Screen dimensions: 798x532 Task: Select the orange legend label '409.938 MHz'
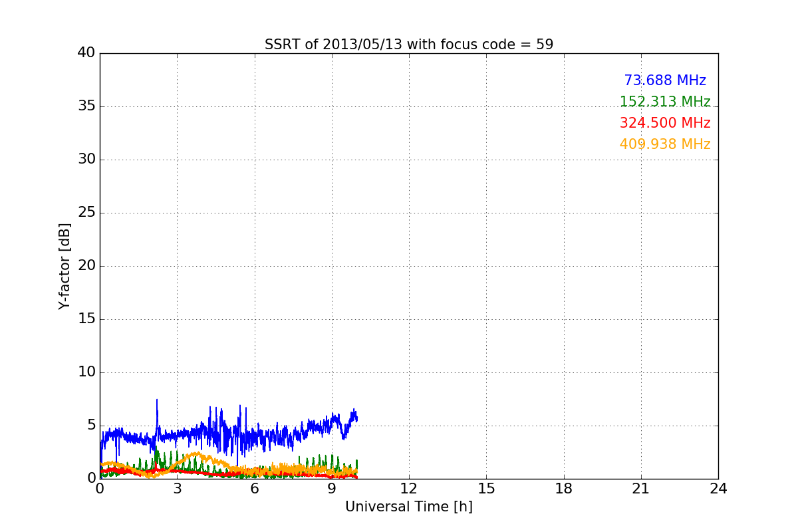665,144
